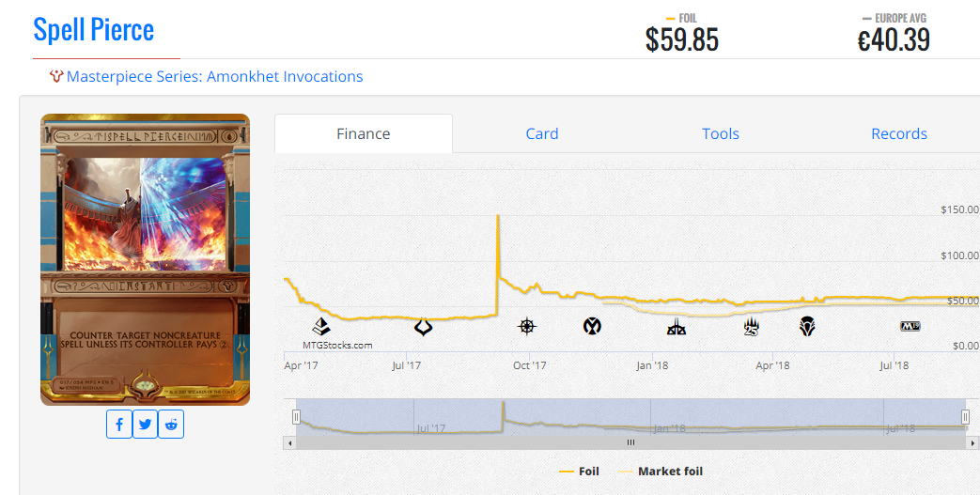Open the Card tab
Viewport: 980px width, 495px height.
[542, 133]
